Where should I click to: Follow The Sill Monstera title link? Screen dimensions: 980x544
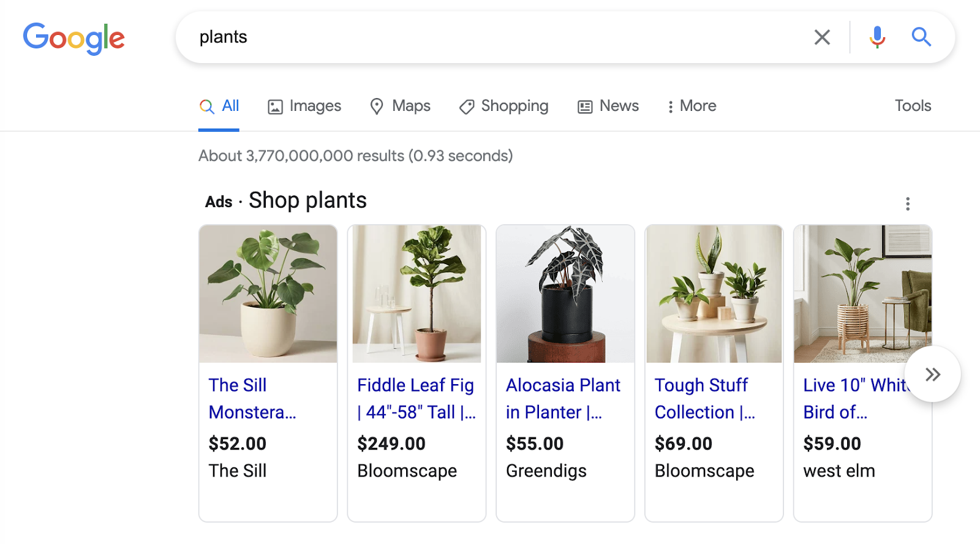[x=252, y=398]
